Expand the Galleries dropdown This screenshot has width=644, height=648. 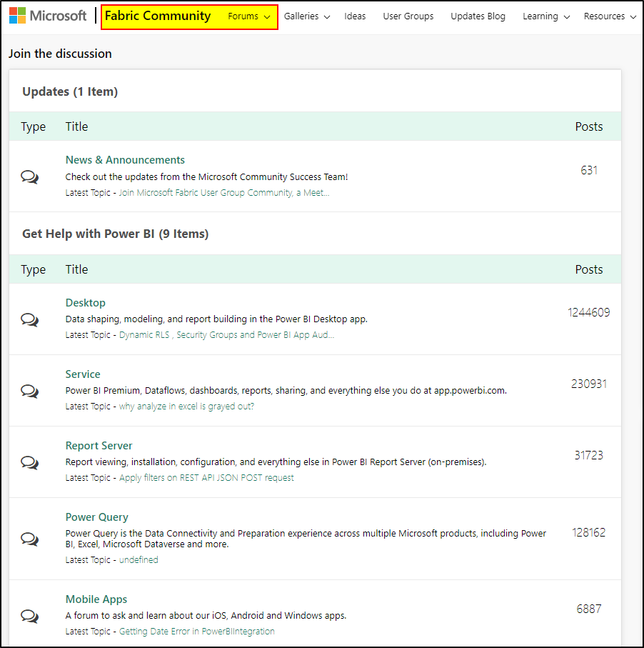pyautogui.click(x=307, y=16)
